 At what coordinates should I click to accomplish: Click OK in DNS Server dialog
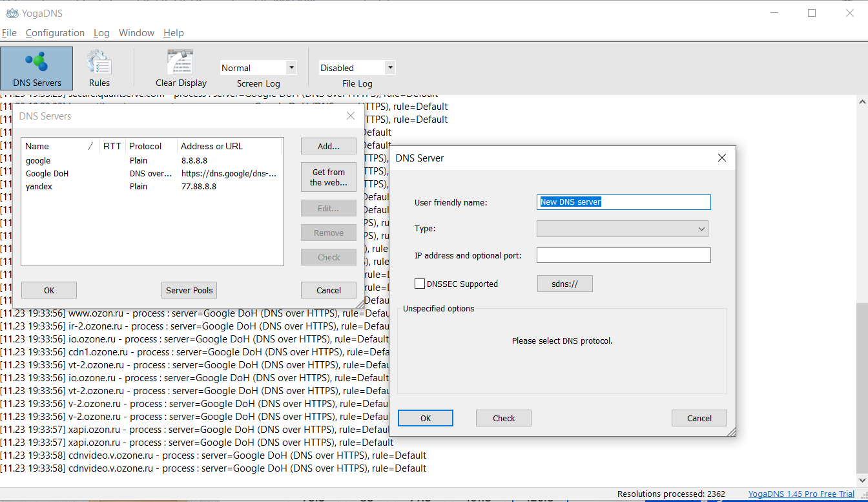(x=426, y=418)
